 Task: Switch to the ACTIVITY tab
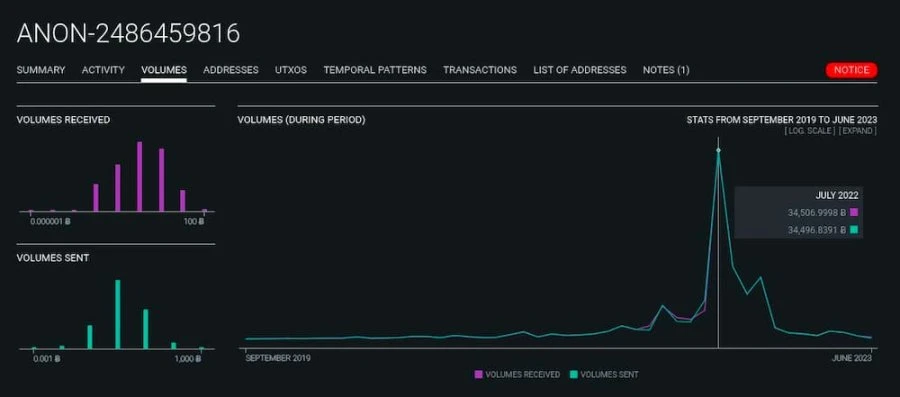click(x=103, y=70)
